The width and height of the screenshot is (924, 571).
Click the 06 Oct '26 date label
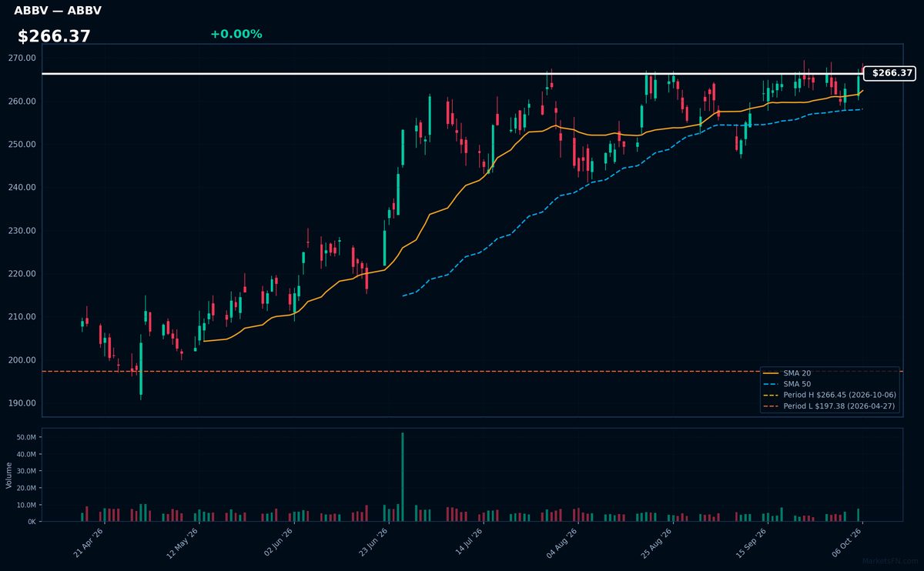[848, 543]
